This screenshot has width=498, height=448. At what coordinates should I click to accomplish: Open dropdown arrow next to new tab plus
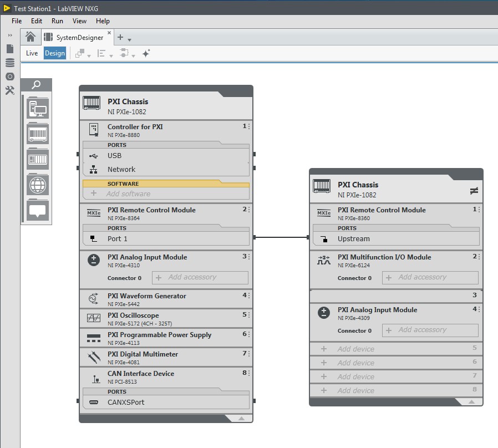coord(130,40)
